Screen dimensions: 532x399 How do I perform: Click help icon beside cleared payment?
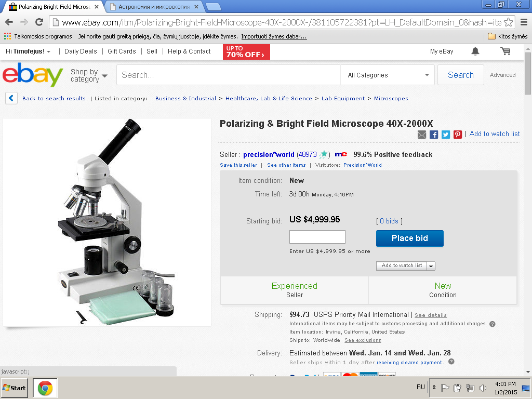[x=451, y=362]
